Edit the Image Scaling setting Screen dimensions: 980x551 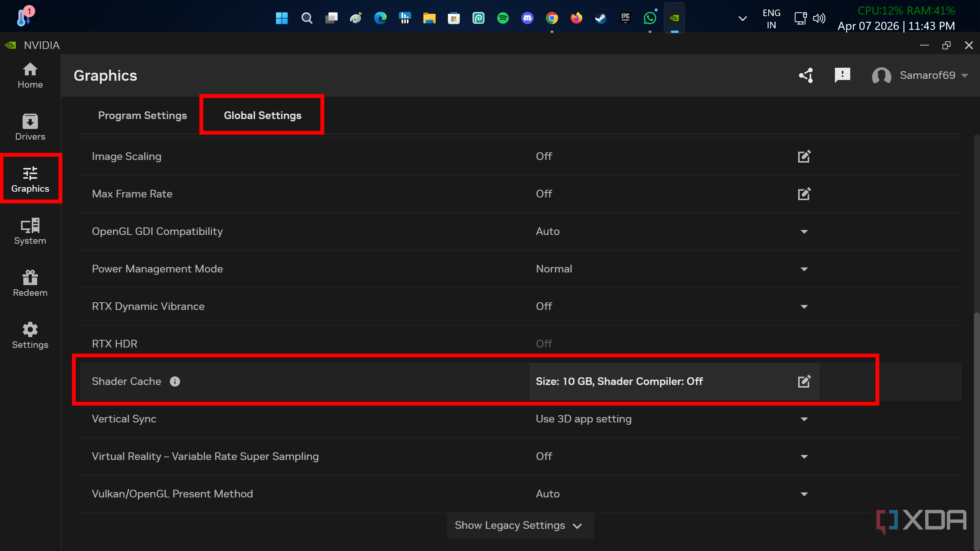click(804, 156)
